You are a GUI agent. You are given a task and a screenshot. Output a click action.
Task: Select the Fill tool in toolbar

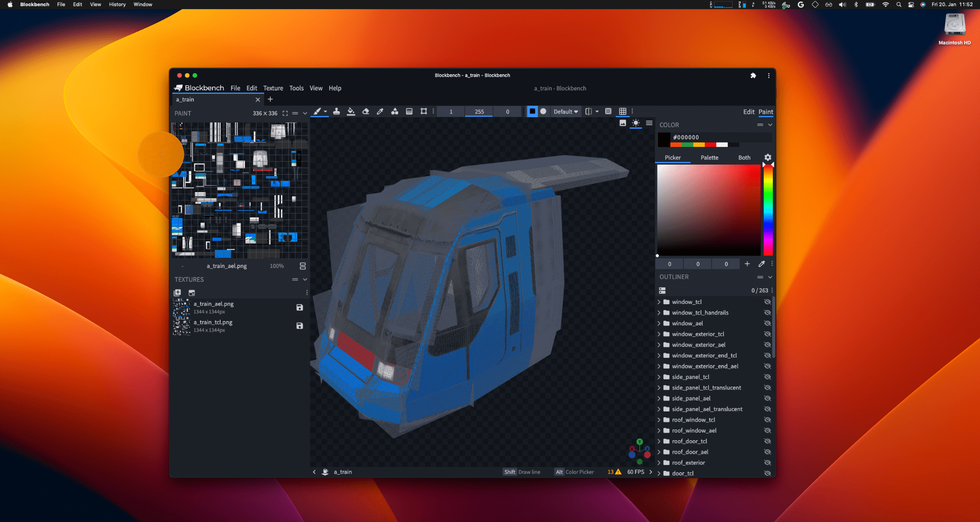tap(351, 111)
